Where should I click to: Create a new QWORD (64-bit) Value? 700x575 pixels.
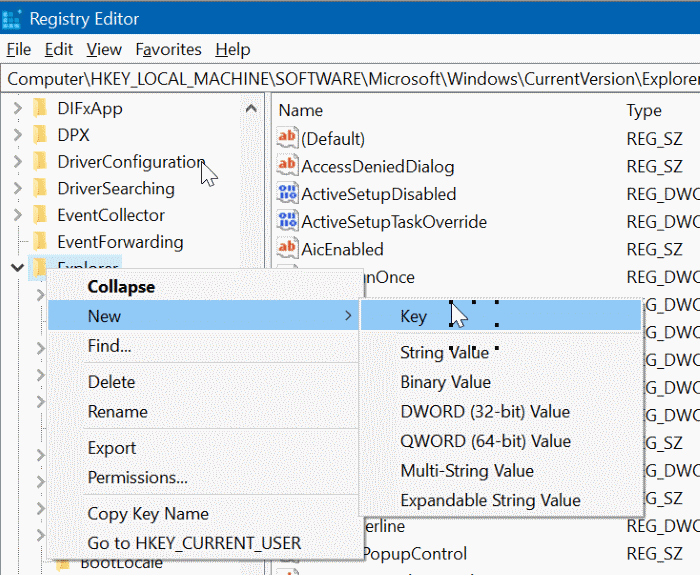[x=501, y=441]
